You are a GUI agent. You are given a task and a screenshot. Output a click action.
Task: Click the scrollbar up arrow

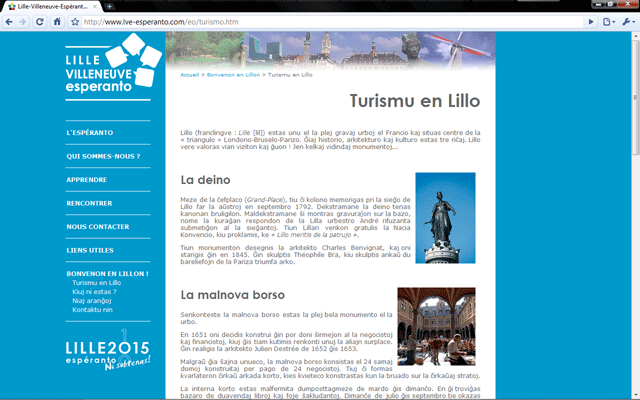(x=635, y=36)
